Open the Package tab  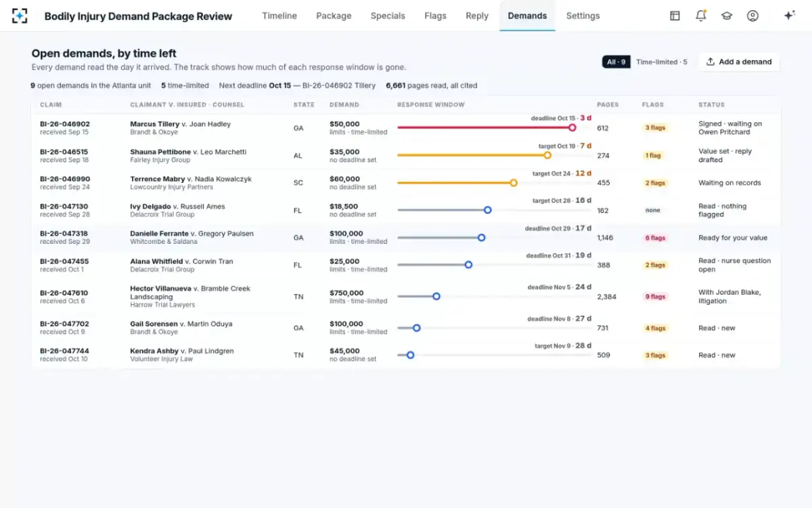[334, 16]
